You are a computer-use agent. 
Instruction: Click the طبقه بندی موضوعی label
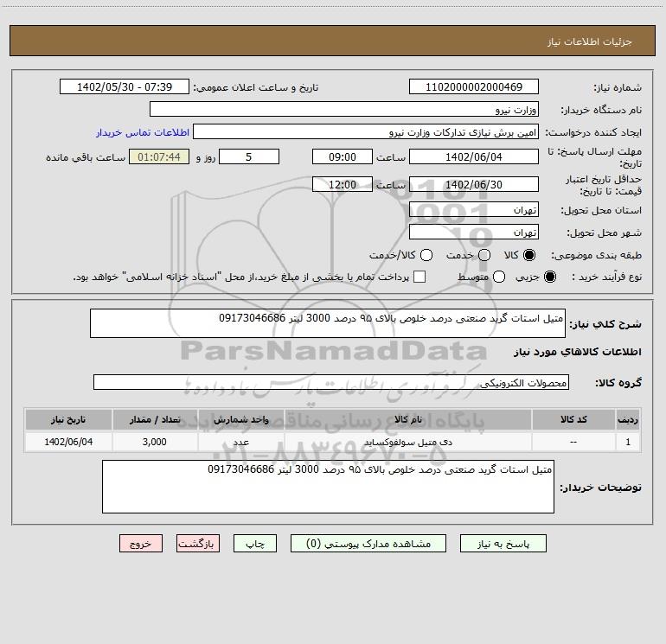596,256
